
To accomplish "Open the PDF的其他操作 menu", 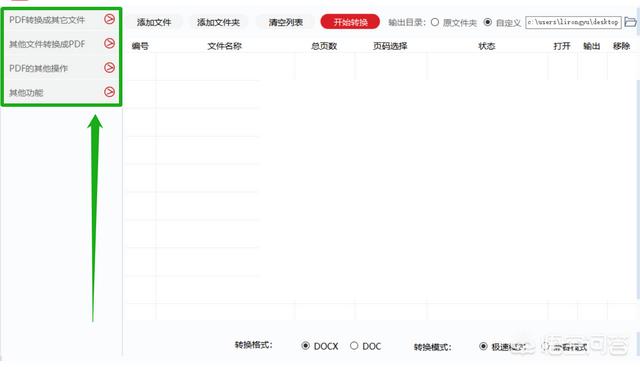I will pyautogui.click(x=61, y=68).
